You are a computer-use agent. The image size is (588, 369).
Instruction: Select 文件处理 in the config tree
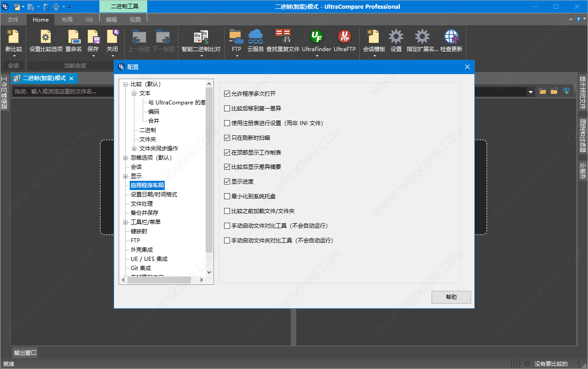tap(142, 204)
